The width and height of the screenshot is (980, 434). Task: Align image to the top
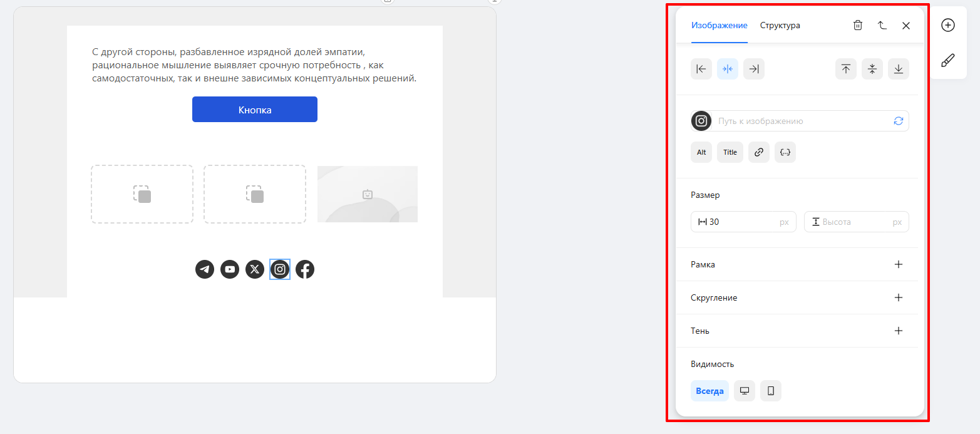(846, 69)
